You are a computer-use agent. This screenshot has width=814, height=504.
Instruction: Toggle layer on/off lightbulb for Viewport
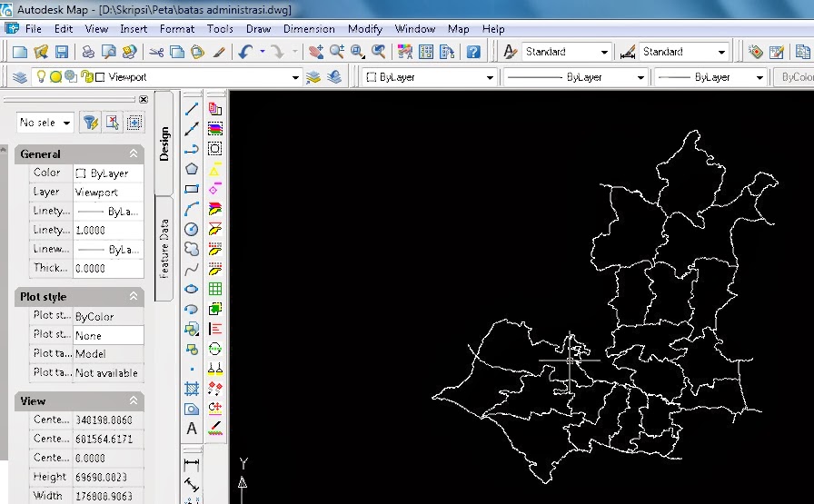pyautogui.click(x=41, y=77)
